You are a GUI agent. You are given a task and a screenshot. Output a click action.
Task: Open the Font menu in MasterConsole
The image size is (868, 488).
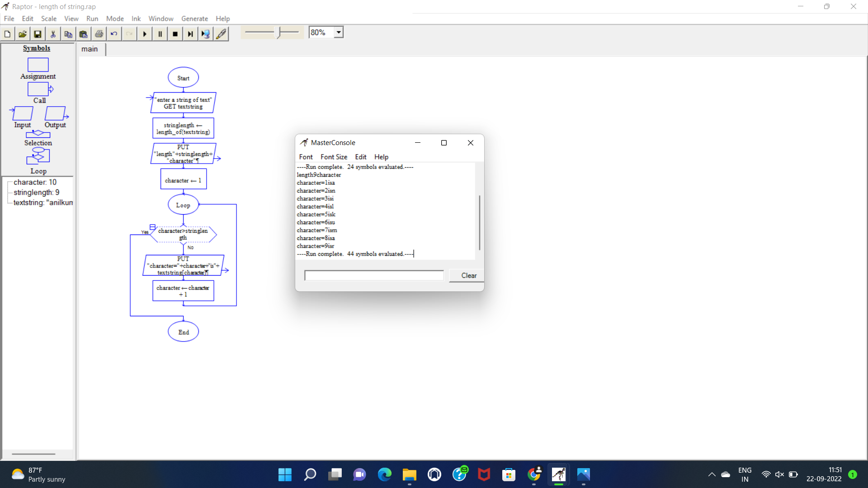pyautogui.click(x=306, y=157)
